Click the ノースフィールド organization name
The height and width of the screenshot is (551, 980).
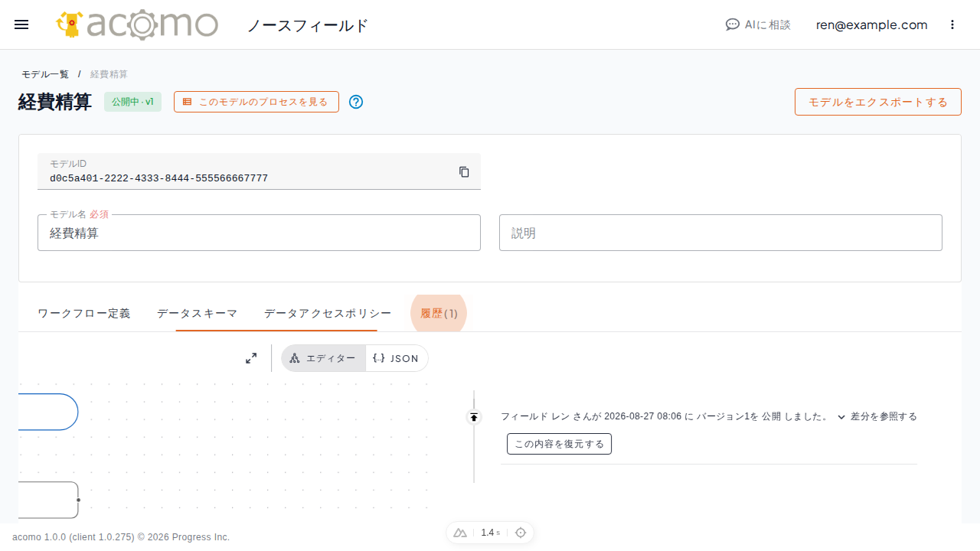coord(308,25)
